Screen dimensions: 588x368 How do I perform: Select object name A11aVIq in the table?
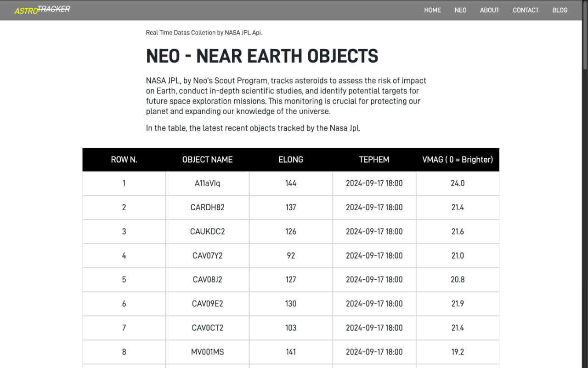[207, 183]
